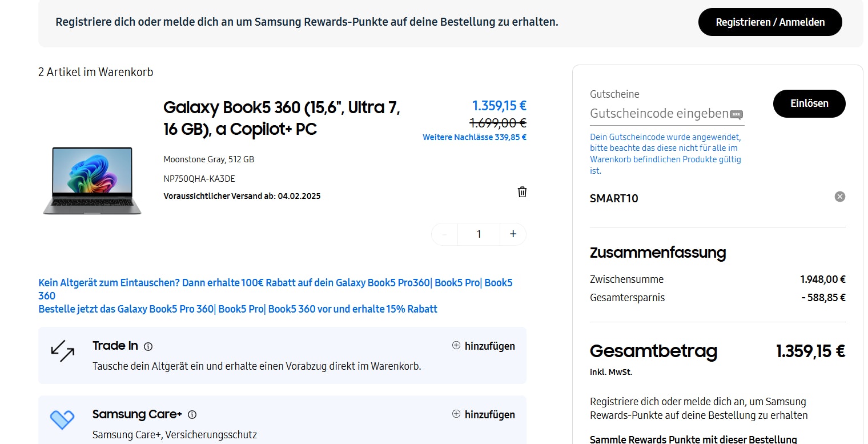Delete Galaxy Book5 360 using trash icon

[522, 192]
